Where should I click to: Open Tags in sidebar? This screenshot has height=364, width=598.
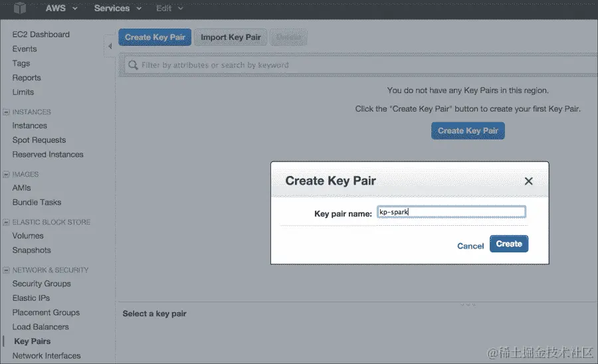[21, 63]
